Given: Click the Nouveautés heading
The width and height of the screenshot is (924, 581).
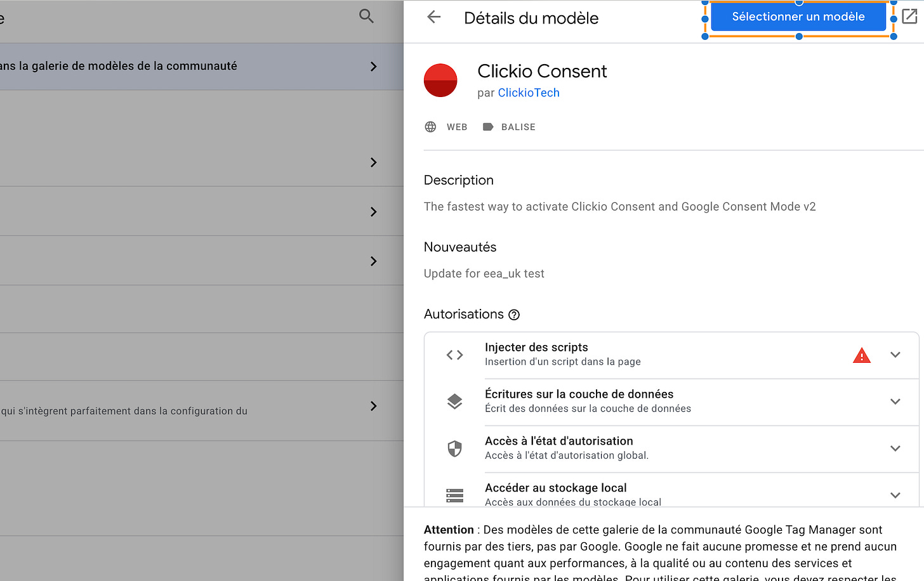Looking at the screenshot, I should click(x=460, y=247).
